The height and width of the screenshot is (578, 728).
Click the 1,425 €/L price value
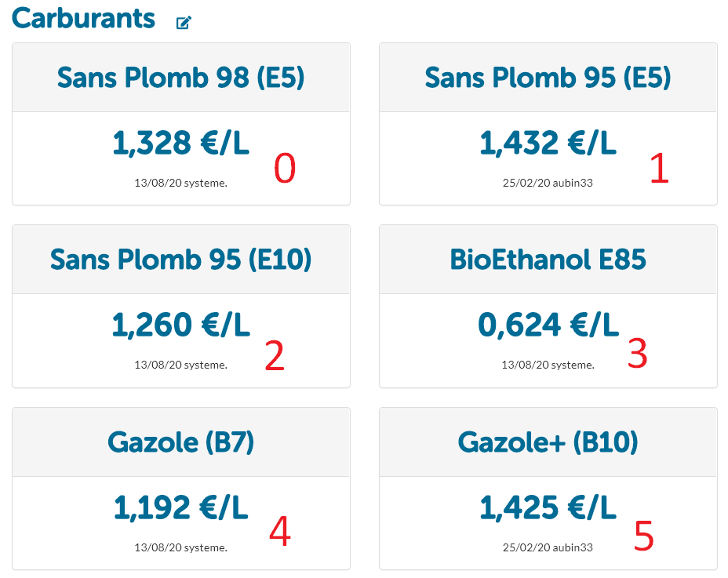548,507
